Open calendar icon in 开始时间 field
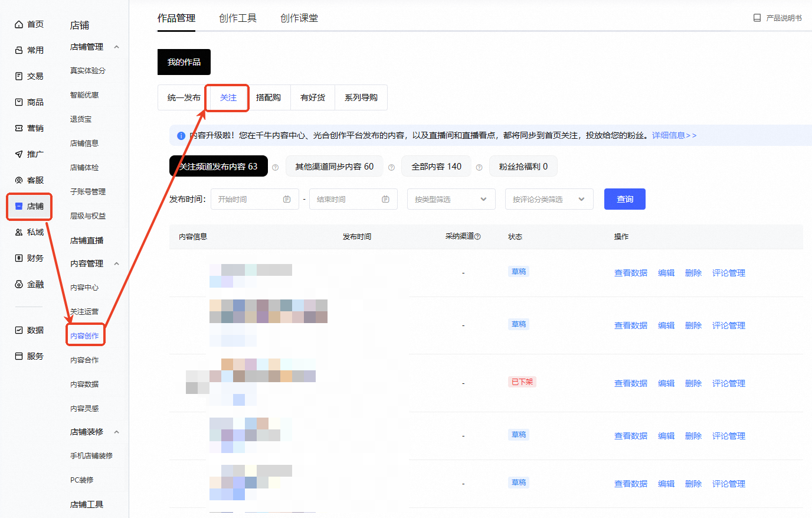 287,199
